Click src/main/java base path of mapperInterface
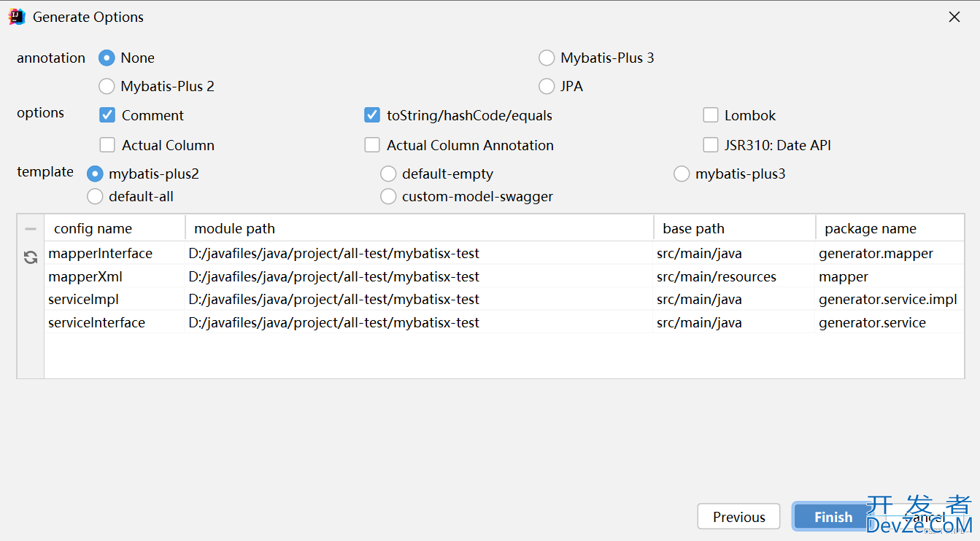 coord(733,253)
